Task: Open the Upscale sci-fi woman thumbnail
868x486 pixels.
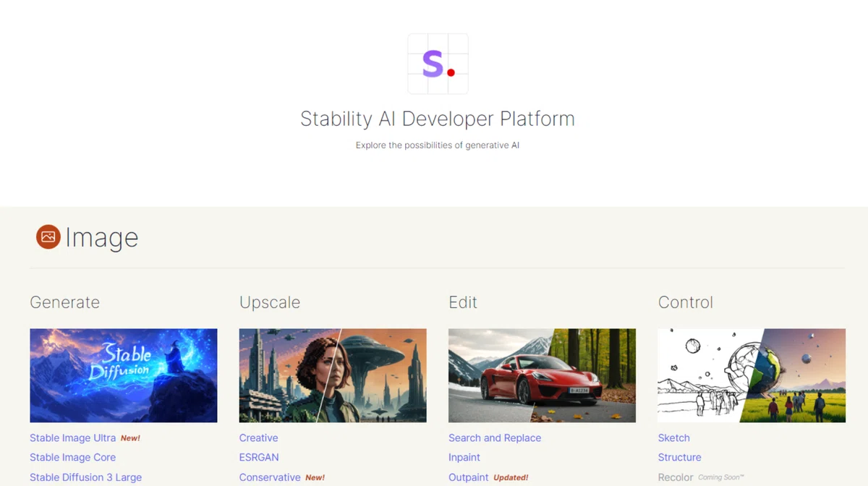Action: click(x=333, y=375)
